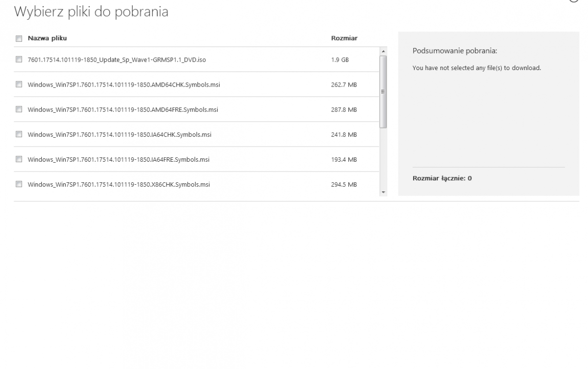The height and width of the screenshot is (369, 588).
Task: Click the file name 7601.17514.101119-1850_Update_Sp_Wave1-GRMSP1.1_DVD.iso
Action: pos(117,60)
